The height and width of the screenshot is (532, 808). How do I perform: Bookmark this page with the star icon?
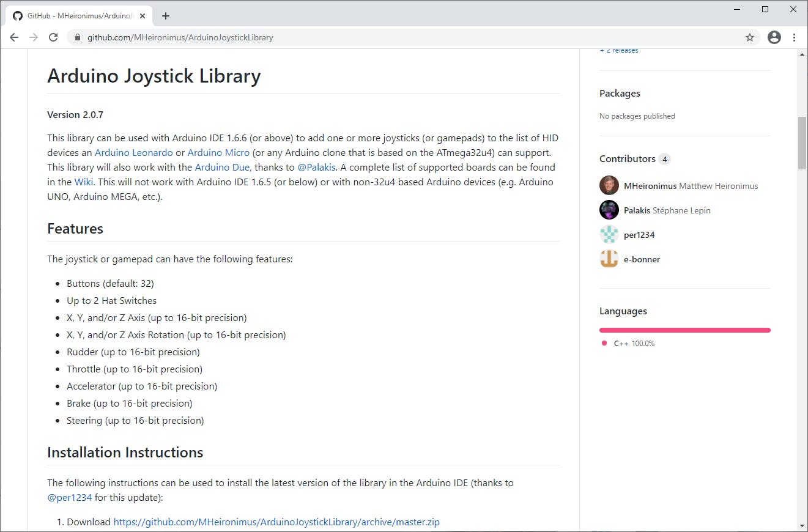(750, 37)
